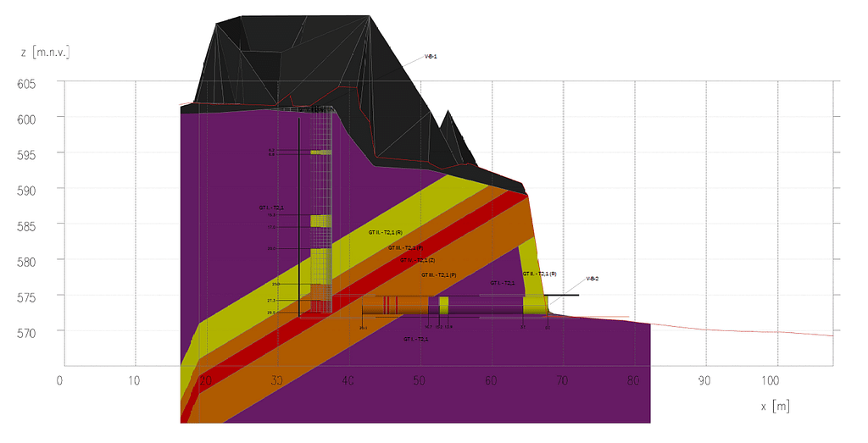Select the 100 value on the x-axis

(x=771, y=380)
